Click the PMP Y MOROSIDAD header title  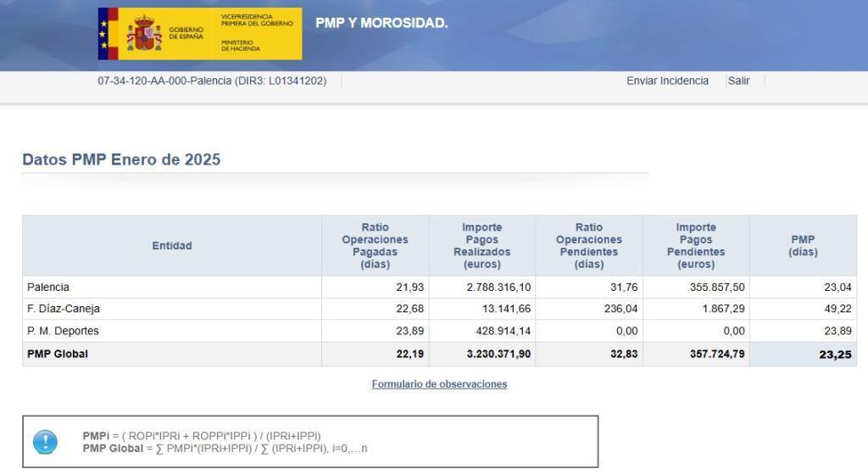point(381,23)
